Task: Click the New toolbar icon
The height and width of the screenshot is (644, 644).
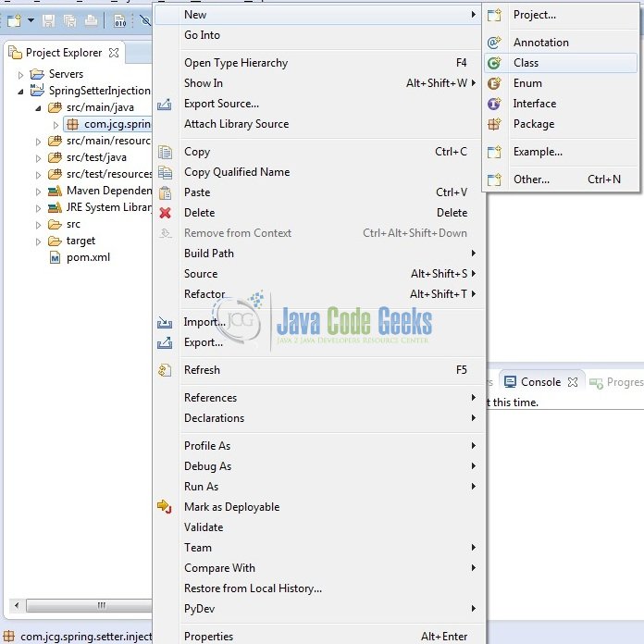Action: pyautogui.click(x=14, y=20)
